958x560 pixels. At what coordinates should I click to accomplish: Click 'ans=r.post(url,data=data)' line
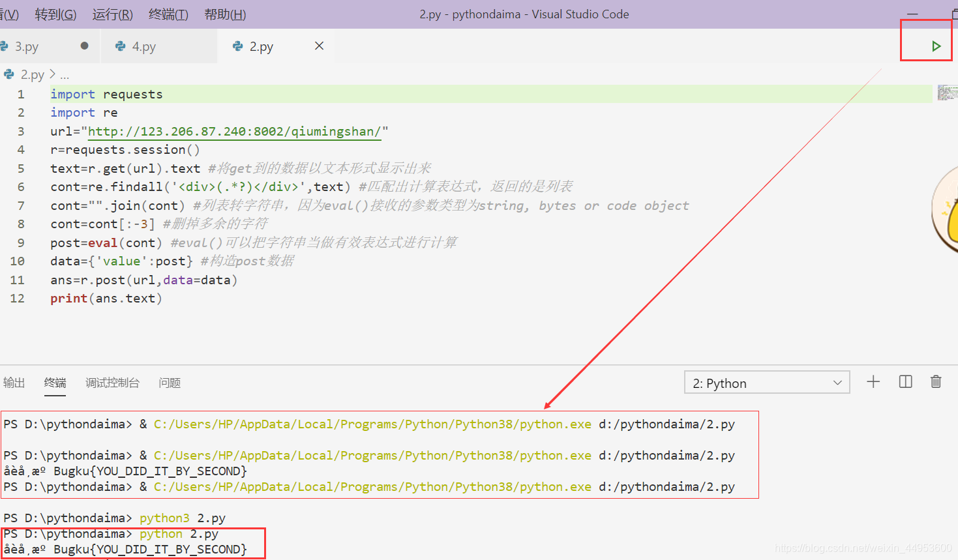point(144,280)
